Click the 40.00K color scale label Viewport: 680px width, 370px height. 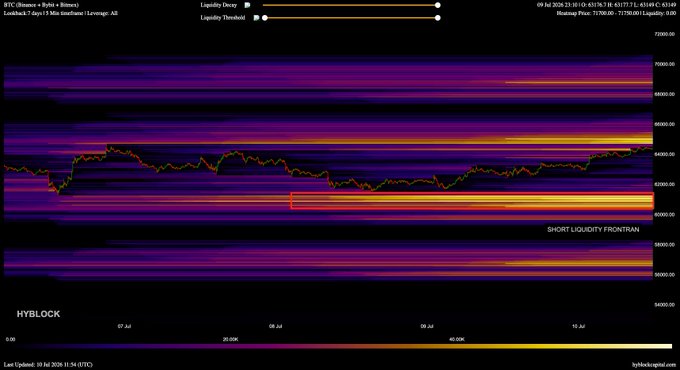coord(457,339)
